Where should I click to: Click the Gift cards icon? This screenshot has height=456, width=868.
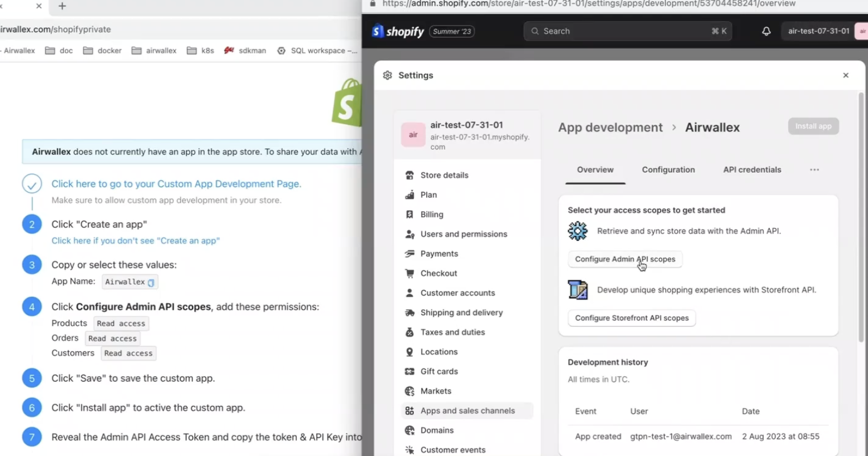pos(409,371)
